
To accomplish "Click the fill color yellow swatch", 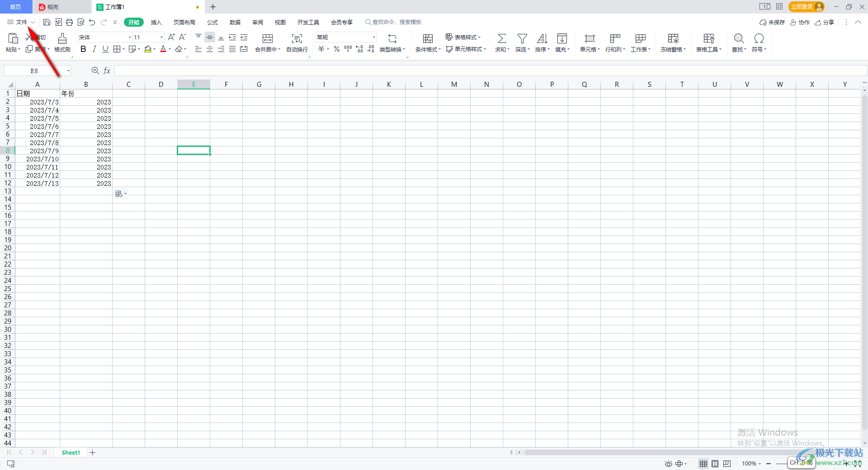I will pyautogui.click(x=148, y=49).
